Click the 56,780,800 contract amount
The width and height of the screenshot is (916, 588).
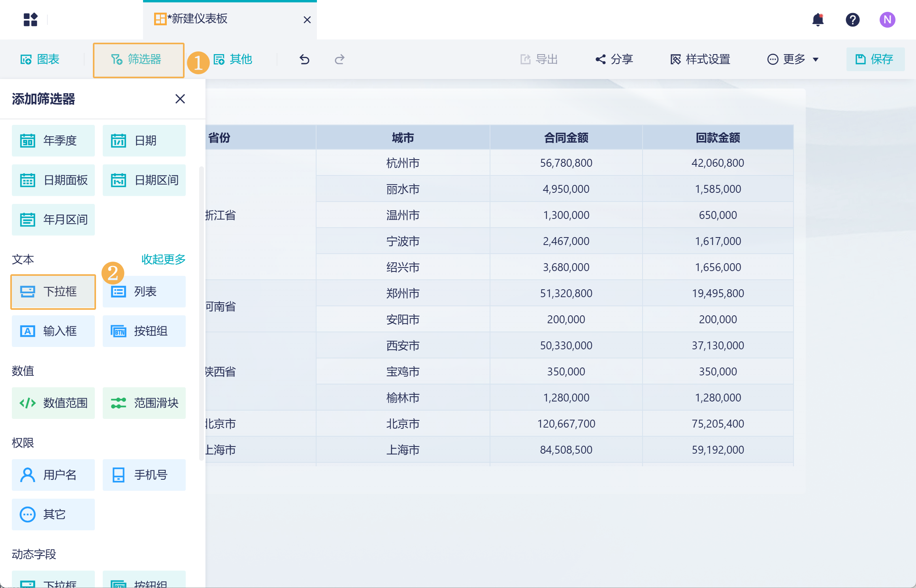566,163
